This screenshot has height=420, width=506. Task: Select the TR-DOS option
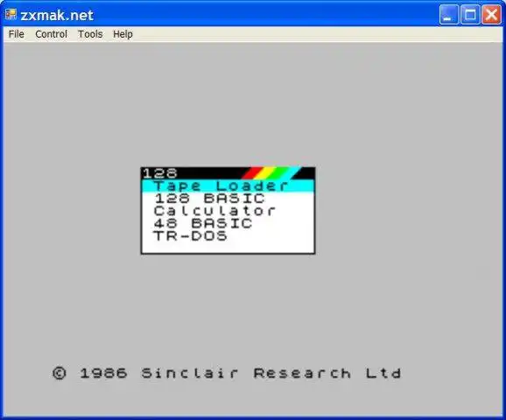pos(228,236)
